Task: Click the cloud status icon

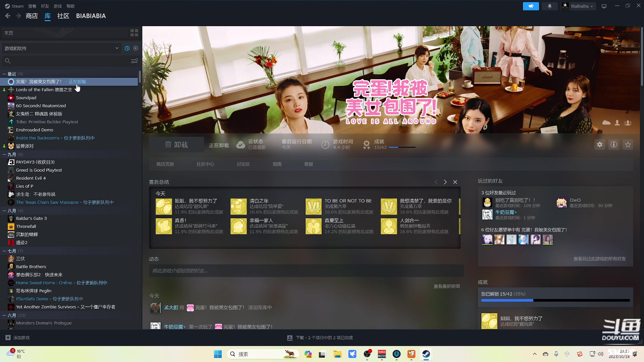Action: click(x=240, y=144)
